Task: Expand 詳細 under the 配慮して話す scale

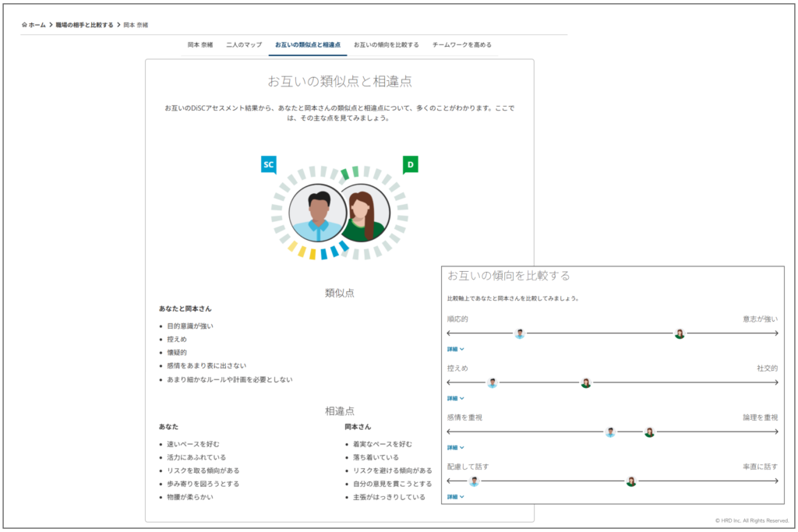Action: [x=455, y=496]
